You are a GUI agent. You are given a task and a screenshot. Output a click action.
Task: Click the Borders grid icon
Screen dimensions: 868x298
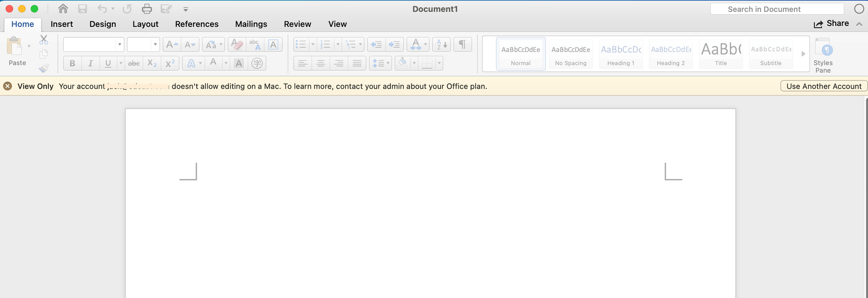(427, 63)
